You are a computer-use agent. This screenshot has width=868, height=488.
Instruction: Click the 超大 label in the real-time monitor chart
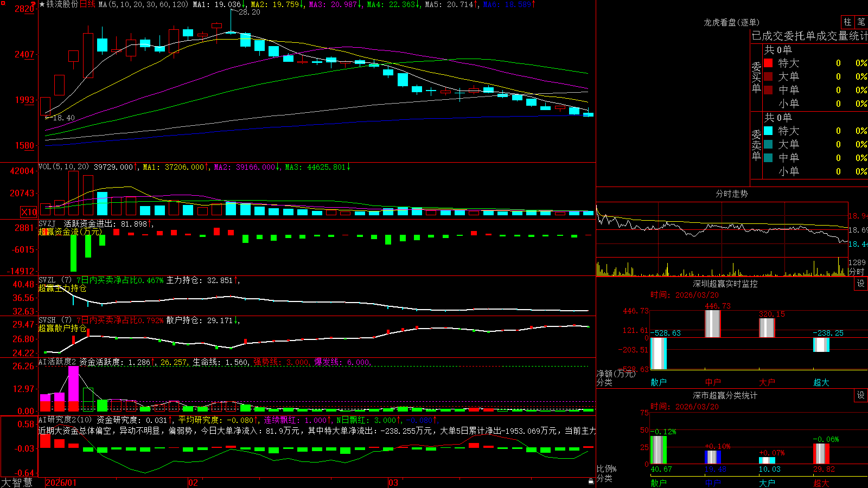pos(821,382)
